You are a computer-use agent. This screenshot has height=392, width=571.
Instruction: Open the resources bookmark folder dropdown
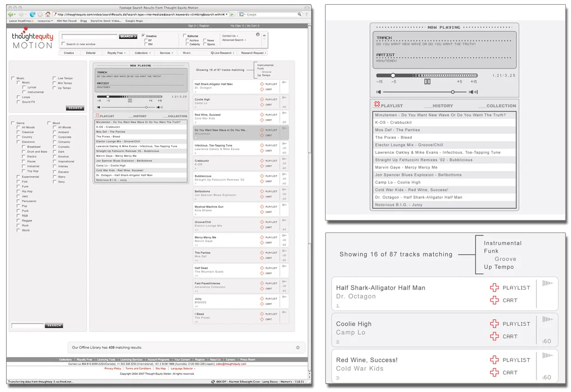click(x=45, y=20)
